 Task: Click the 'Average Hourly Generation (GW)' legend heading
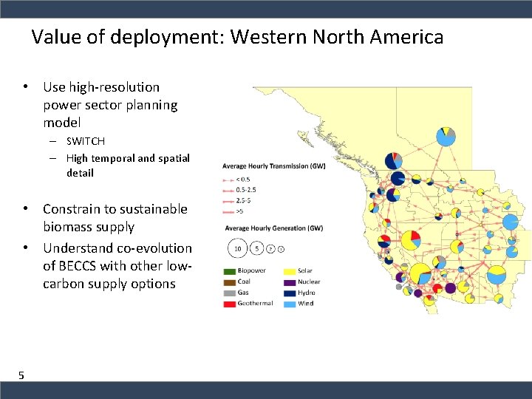(x=274, y=228)
